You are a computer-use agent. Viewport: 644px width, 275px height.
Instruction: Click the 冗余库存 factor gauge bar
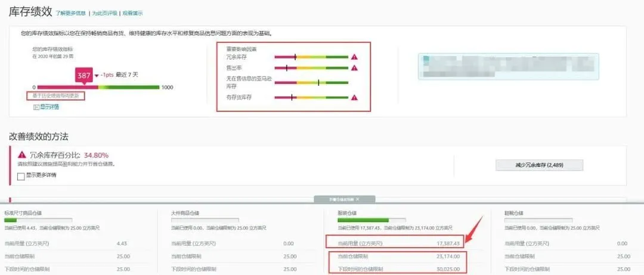coord(311,57)
